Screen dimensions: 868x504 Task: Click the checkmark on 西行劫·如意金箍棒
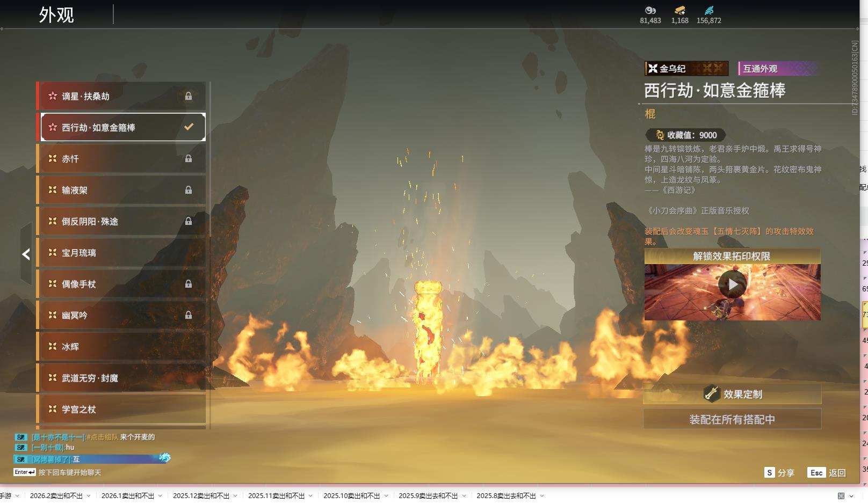(x=189, y=127)
